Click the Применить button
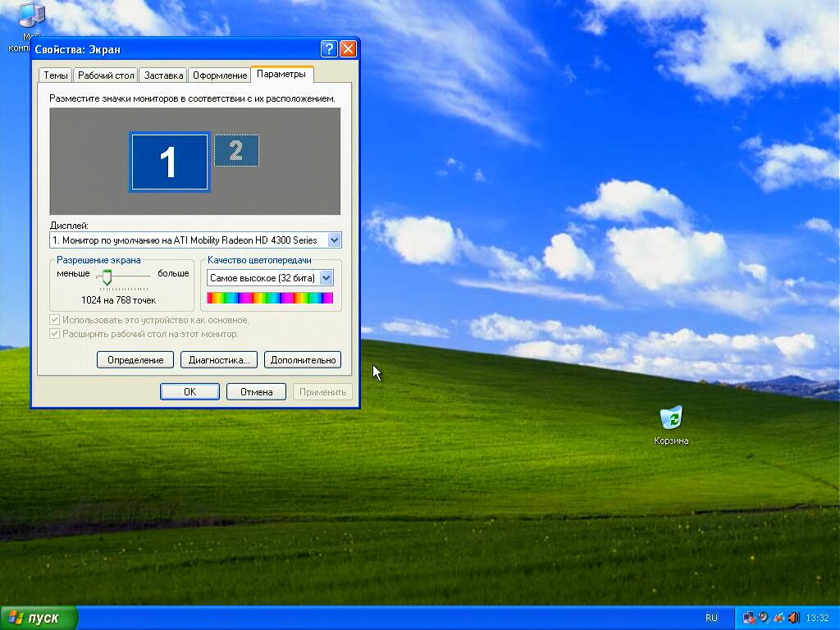 (322, 391)
